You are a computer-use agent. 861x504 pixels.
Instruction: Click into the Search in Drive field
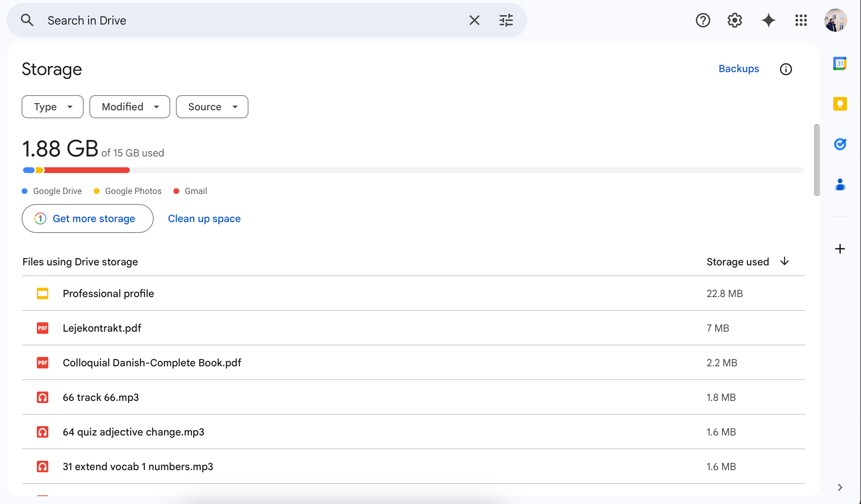click(252, 21)
